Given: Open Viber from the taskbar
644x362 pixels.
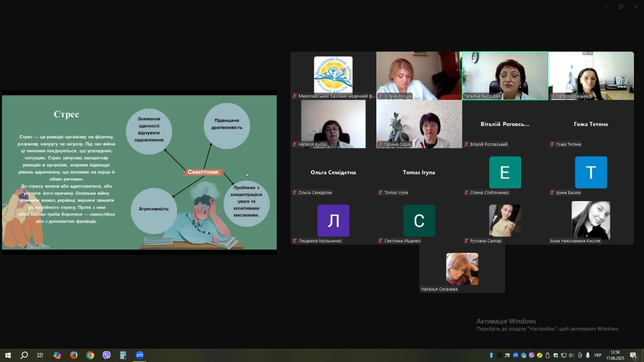Looking at the screenshot, I should click(x=107, y=355).
